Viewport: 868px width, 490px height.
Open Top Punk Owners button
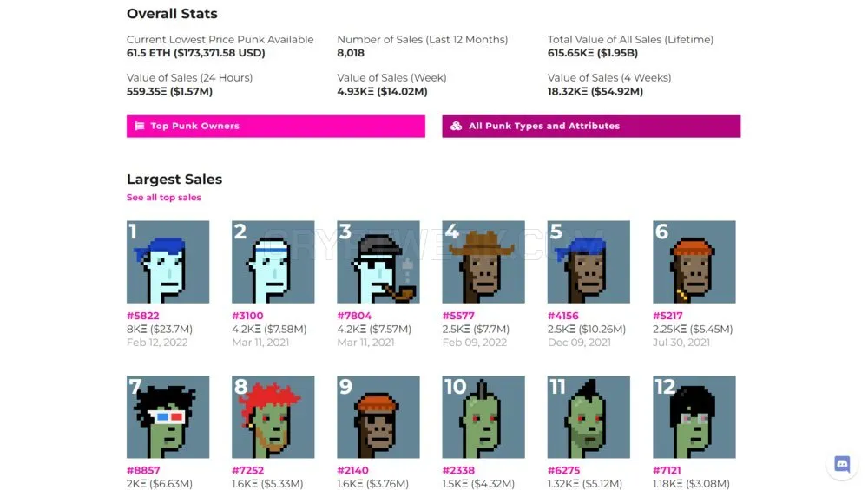276,126
